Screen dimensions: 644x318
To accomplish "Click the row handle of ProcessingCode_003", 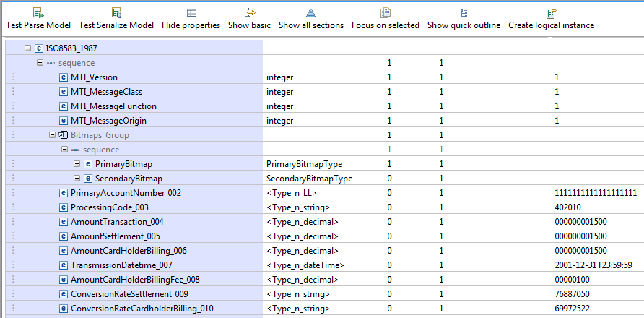I will 13,207.
